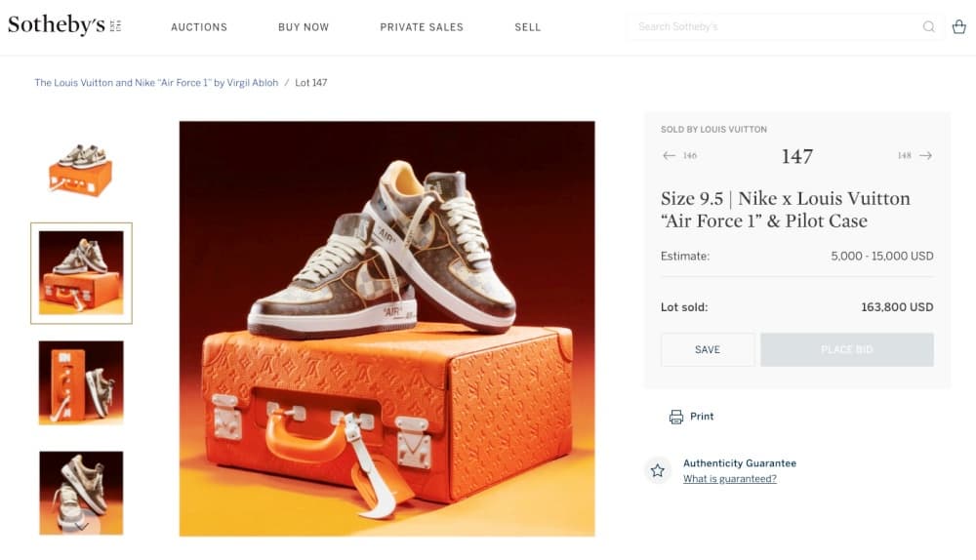This screenshot has width=976, height=560.
Task: Open the Auctions menu
Action: pos(199,27)
